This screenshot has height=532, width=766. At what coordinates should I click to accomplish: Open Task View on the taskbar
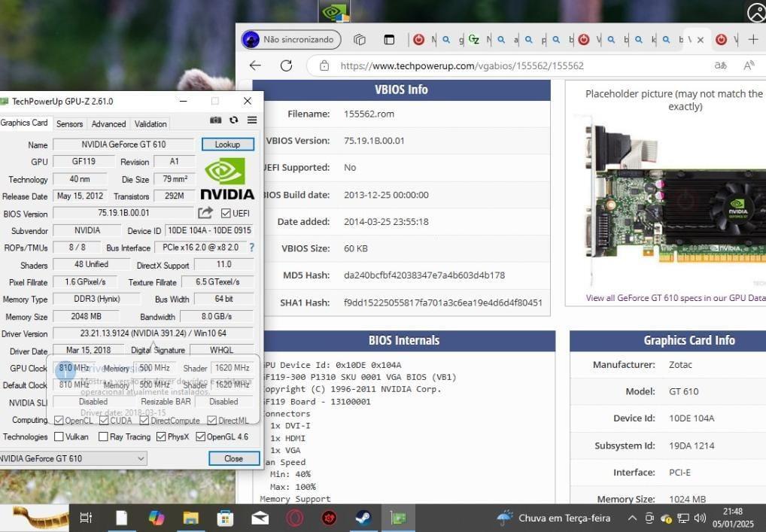[86, 518]
